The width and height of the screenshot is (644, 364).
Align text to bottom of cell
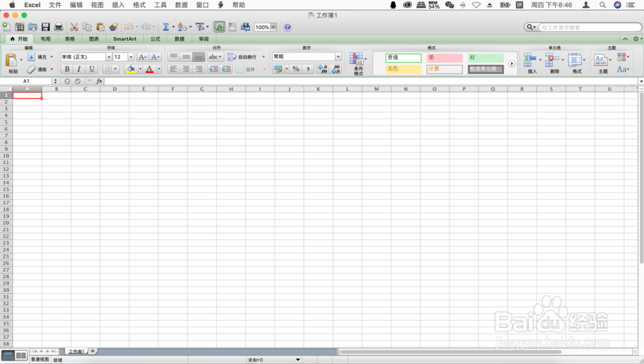199,57
